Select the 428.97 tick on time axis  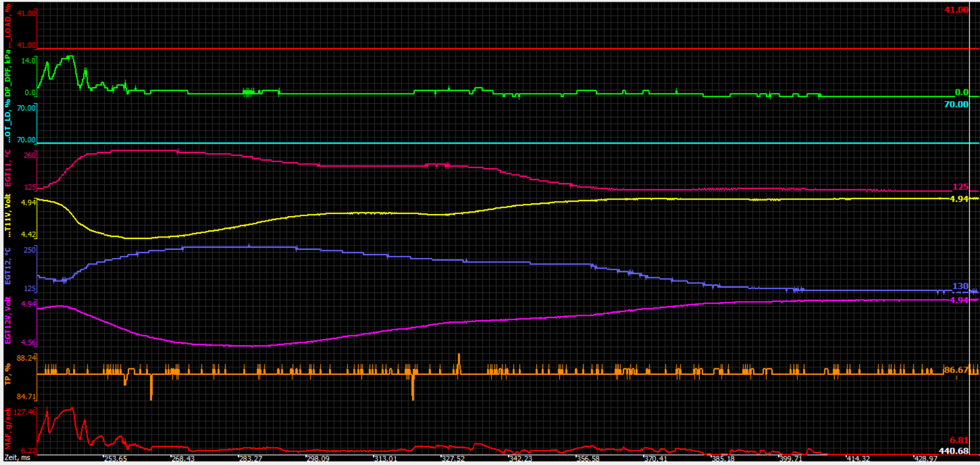tap(925, 459)
